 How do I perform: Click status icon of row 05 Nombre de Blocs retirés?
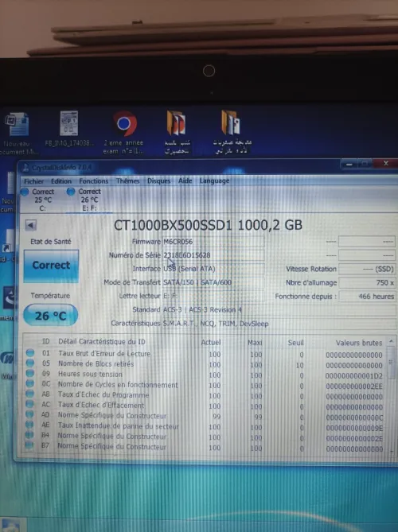pyautogui.click(x=30, y=363)
